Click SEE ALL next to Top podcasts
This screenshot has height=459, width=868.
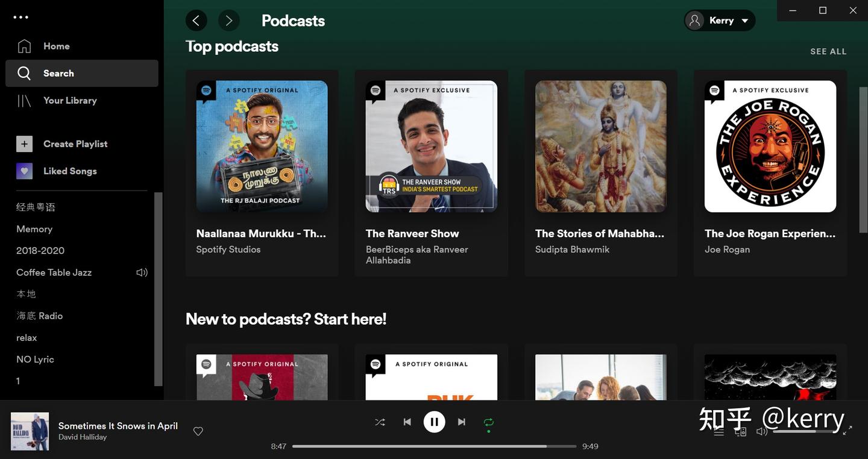pyautogui.click(x=829, y=50)
